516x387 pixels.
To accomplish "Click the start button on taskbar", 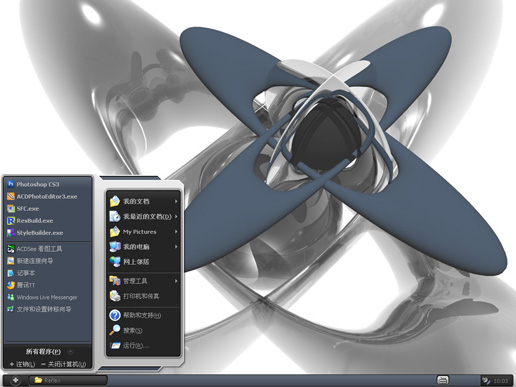I will tap(15, 380).
